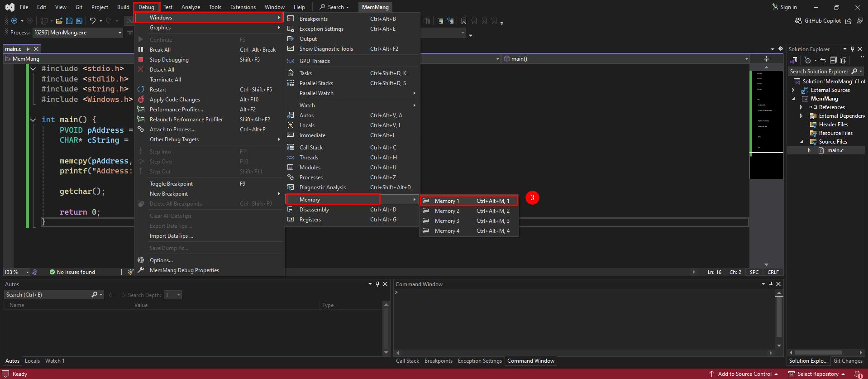Click Breakpoints window icon

pos(291,19)
